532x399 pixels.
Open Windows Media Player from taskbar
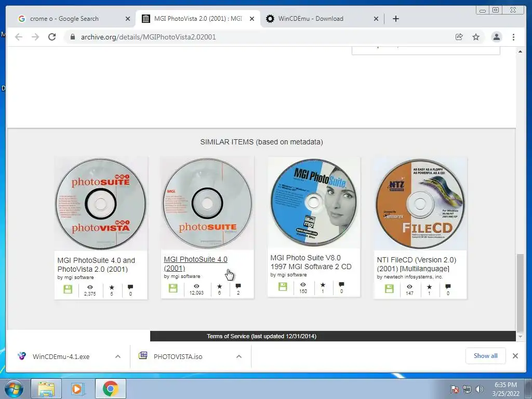tap(77, 389)
